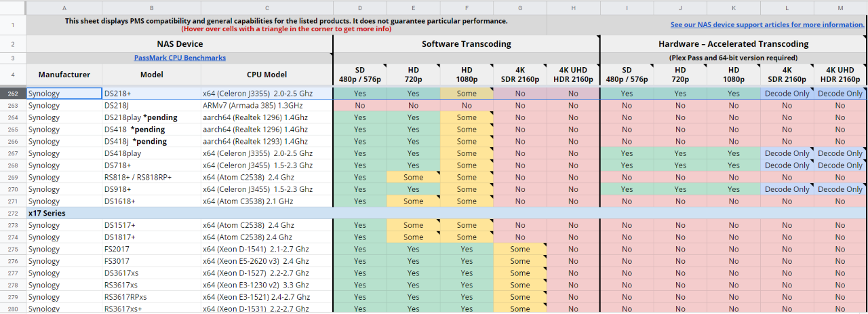The width and height of the screenshot is (868, 314).
Task: Click "Some" under Software 4K SDR for FS2017
Action: [x=520, y=249]
